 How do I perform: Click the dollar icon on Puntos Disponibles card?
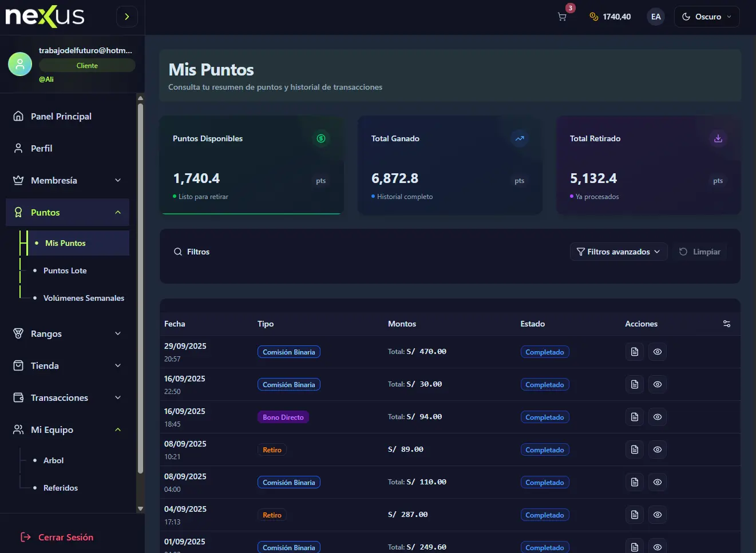pos(320,138)
